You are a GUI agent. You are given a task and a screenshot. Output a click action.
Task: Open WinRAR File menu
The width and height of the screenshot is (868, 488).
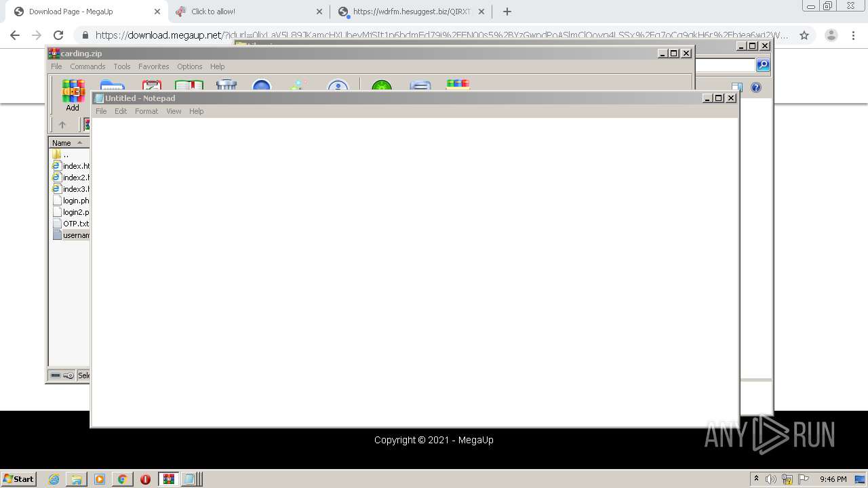pyautogui.click(x=56, y=66)
